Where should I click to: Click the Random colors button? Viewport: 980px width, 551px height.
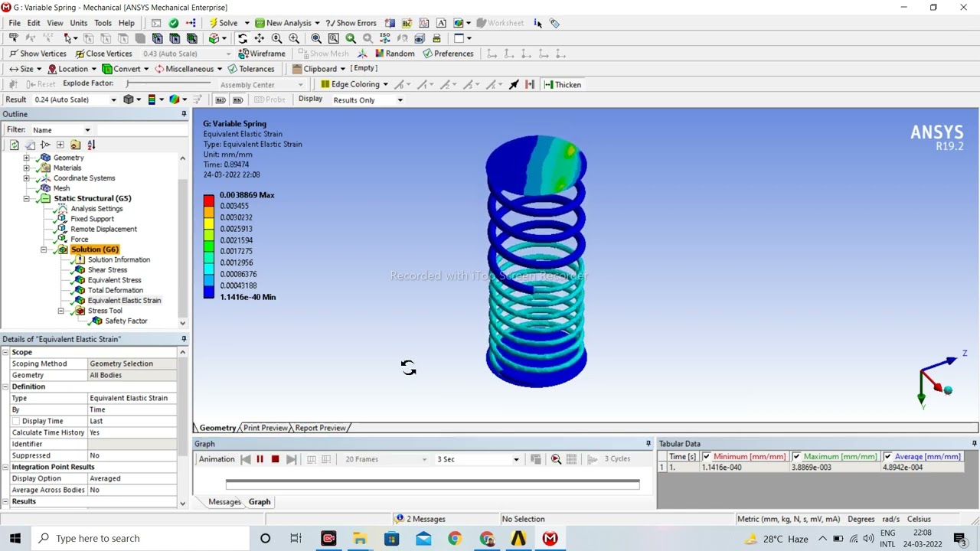[x=394, y=54]
